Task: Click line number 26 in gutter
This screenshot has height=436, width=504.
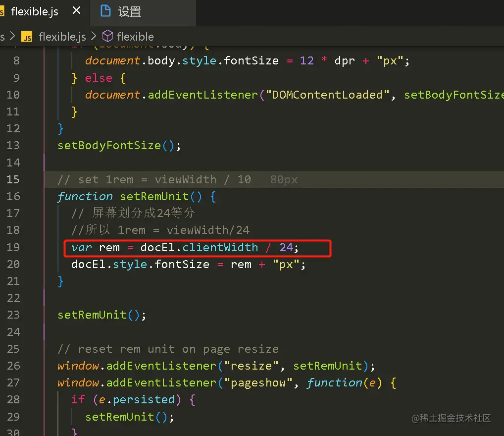Action: pyautogui.click(x=13, y=366)
